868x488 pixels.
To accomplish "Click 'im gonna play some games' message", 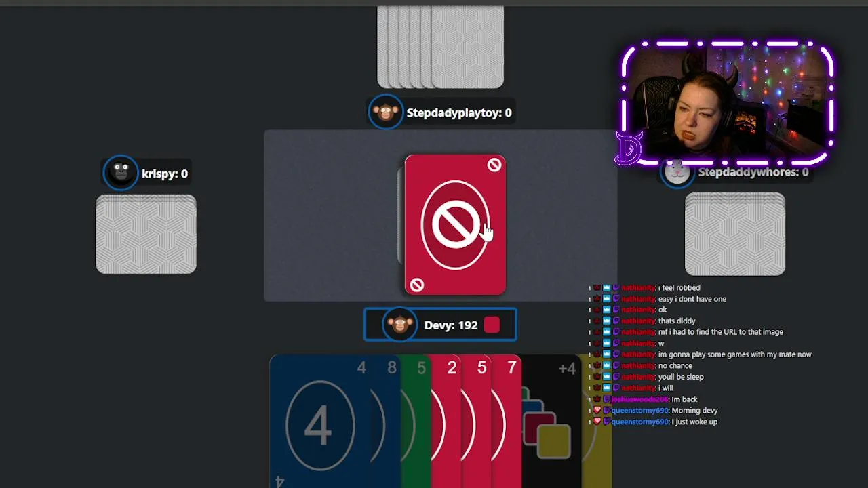I will pyautogui.click(x=735, y=354).
